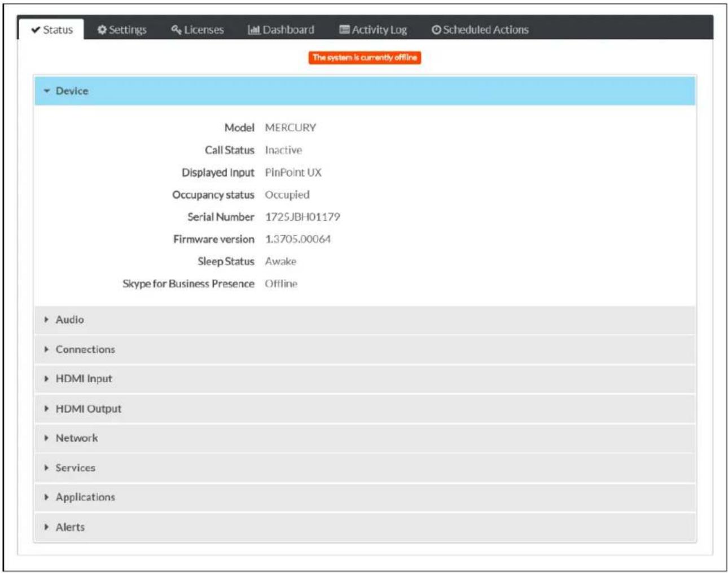The image size is (728, 573).
Task: Collapse the Device section arrow
Action: [x=47, y=91]
